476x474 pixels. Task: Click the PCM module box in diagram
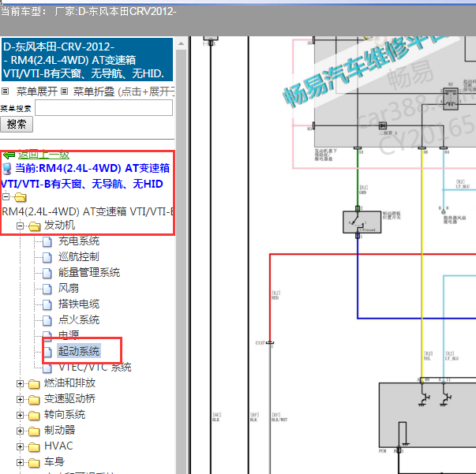tap(427, 414)
